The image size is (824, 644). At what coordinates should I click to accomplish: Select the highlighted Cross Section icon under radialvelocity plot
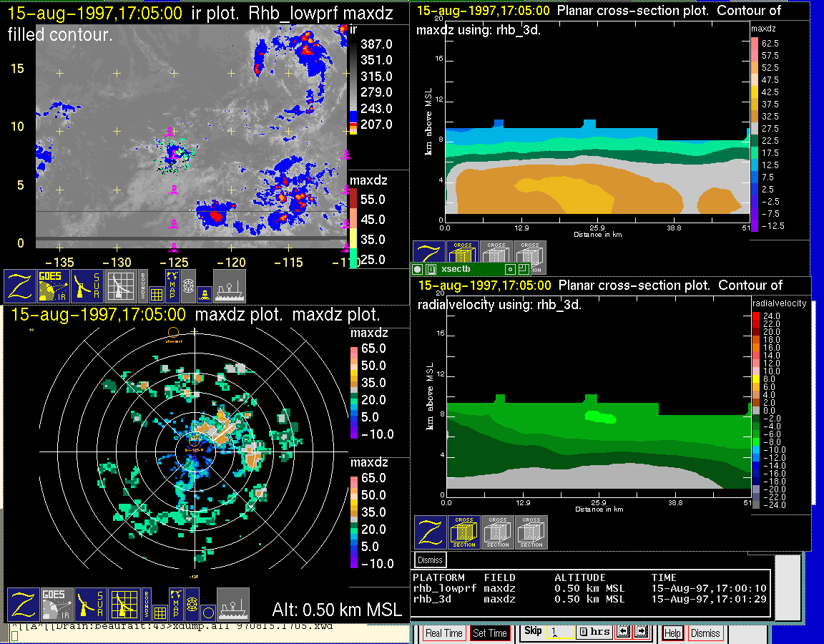tap(464, 532)
